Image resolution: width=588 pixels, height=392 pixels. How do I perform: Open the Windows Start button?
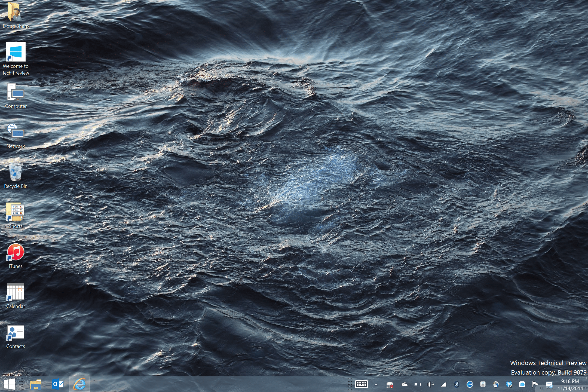(x=10, y=384)
